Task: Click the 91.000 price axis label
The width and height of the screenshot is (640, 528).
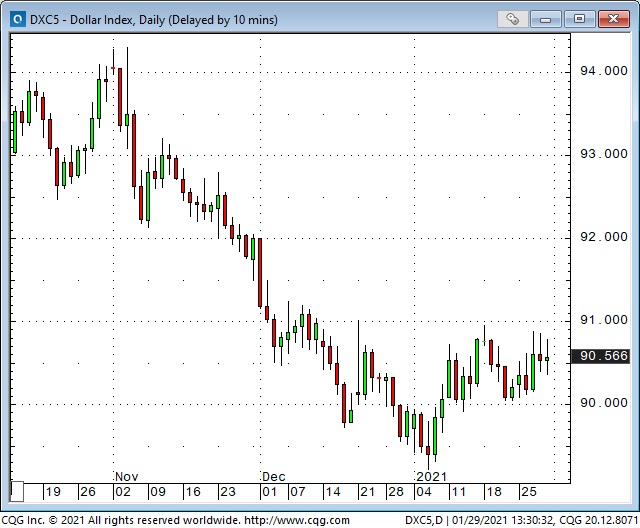Action: coord(604,320)
